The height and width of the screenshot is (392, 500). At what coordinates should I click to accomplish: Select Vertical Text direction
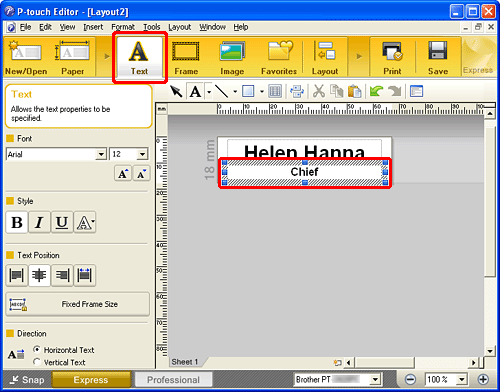click(x=37, y=362)
